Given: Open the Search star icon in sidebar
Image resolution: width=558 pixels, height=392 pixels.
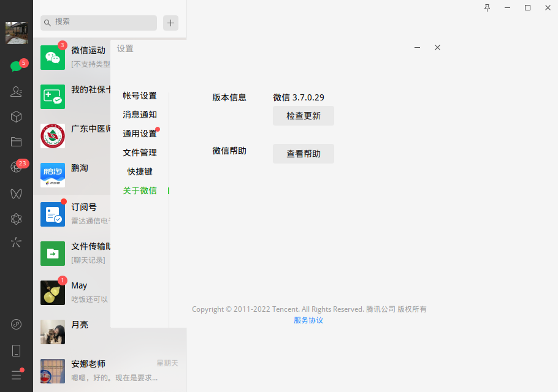Looking at the screenshot, I should click(x=17, y=243).
